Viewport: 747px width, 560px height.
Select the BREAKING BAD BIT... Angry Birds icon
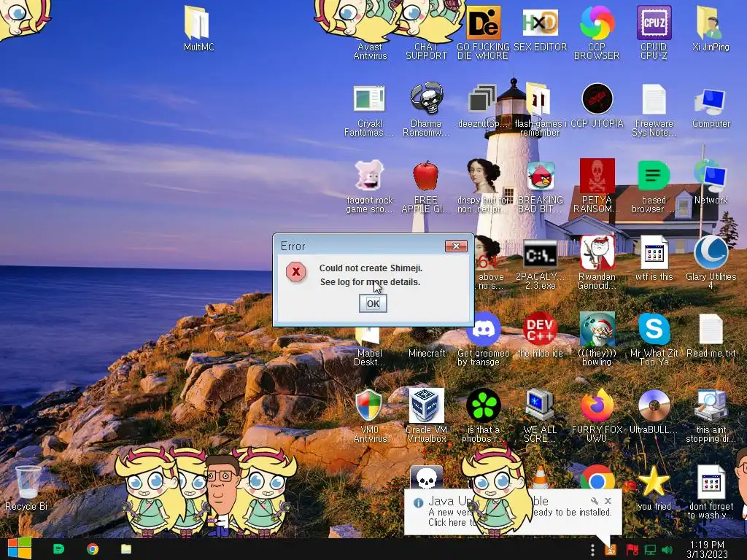[540, 187]
